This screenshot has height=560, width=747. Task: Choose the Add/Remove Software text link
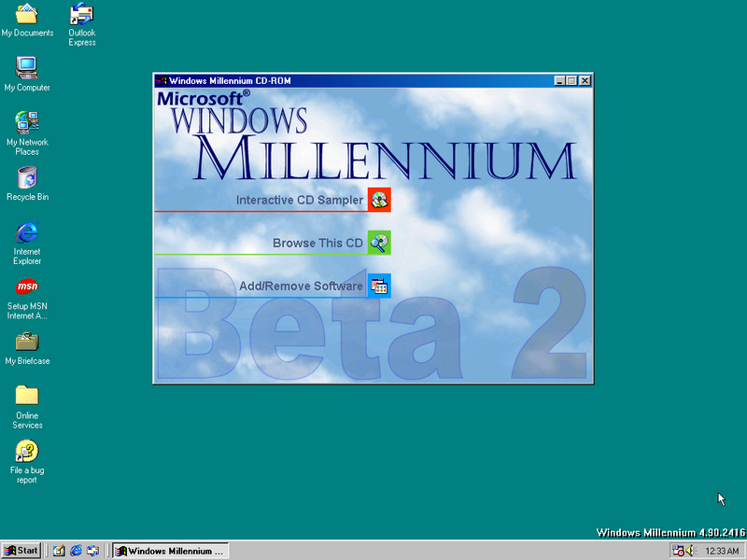[300, 286]
